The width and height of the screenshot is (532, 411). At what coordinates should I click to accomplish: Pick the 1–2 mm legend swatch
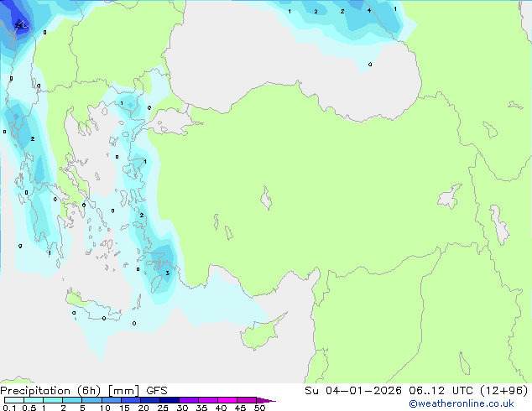[x=53, y=400]
